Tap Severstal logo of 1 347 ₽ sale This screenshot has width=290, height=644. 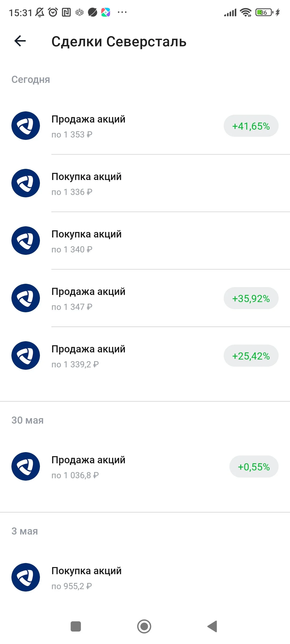click(x=25, y=298)
